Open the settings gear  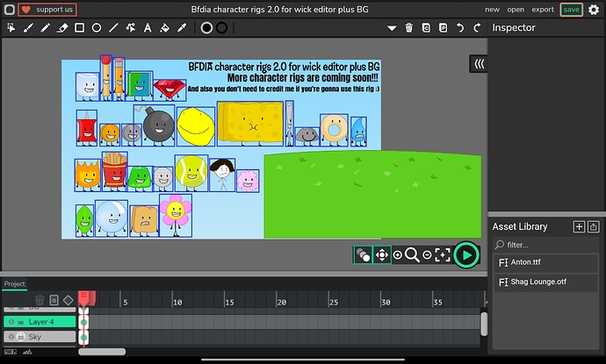(x=594, y=10)
